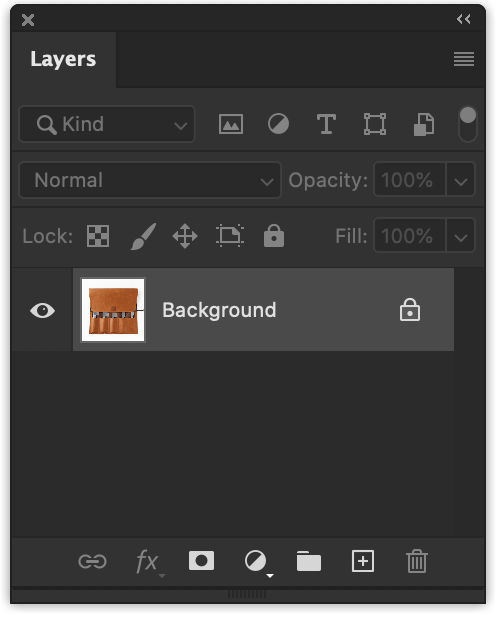Screen dimensions: 496x618
Task: Create new fill or adjustment layer
Action: click(257, 562)
